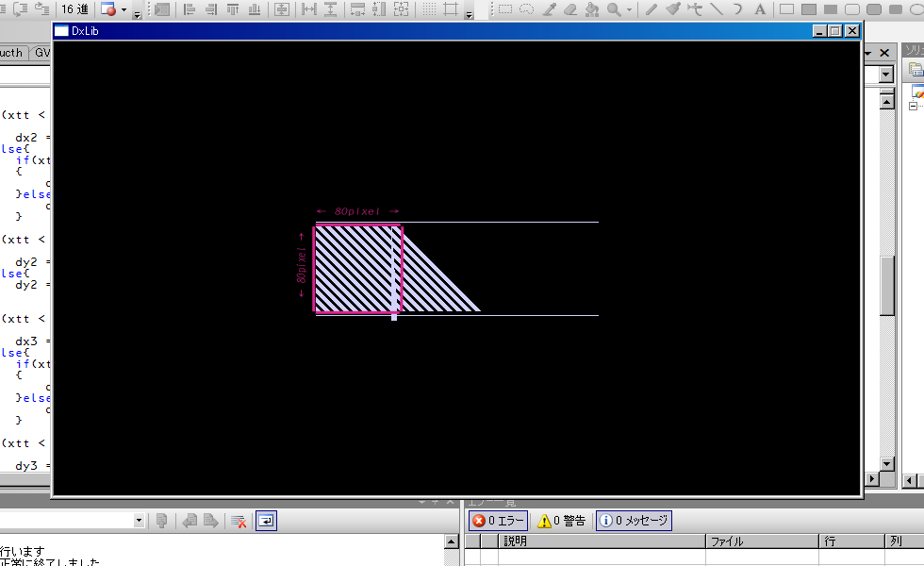Click the make same width icon
924x566 pixels.
[x=357, y=9]
